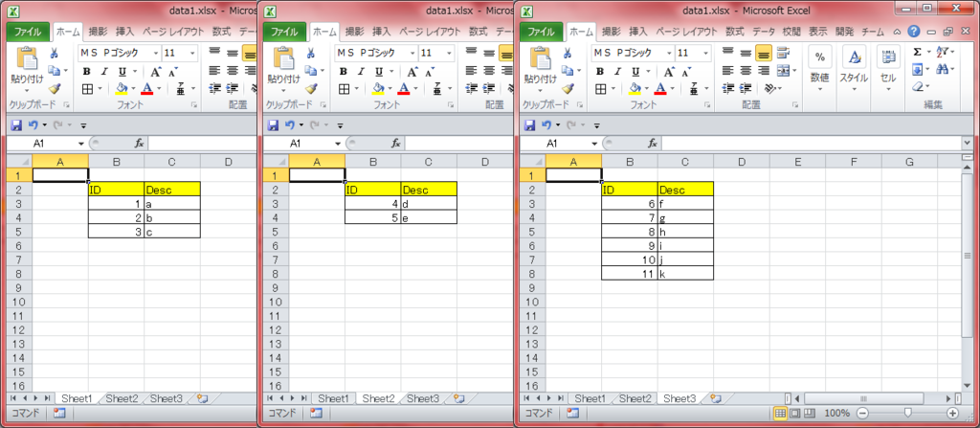
Task: Click Save icon in left window quick toolbar
Action: (16, 125)
